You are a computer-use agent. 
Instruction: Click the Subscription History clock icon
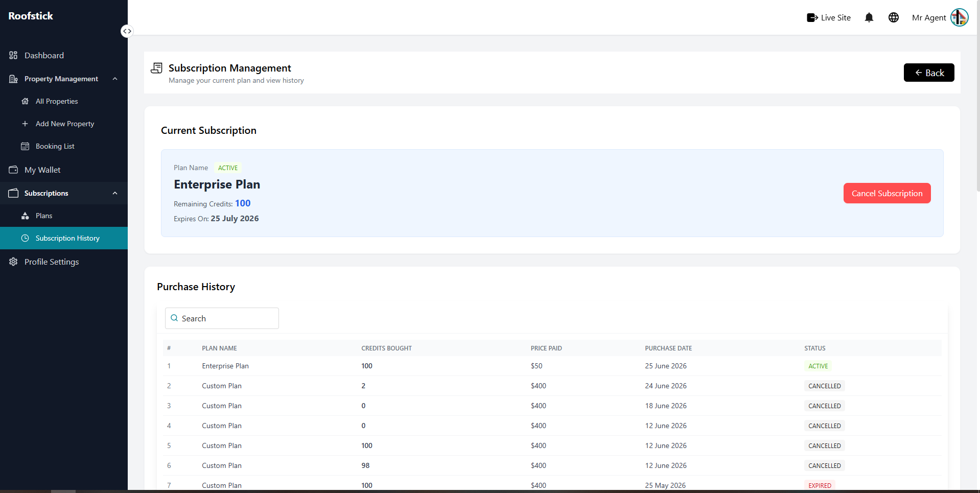click(25, 238)
